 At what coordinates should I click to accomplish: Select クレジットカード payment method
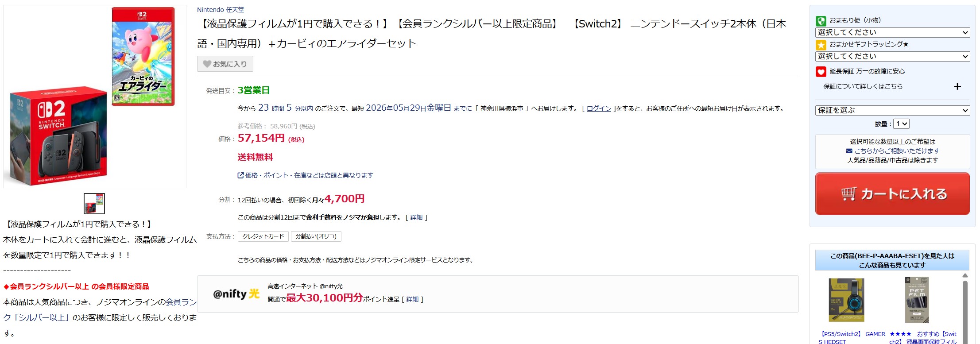(263, 236)
